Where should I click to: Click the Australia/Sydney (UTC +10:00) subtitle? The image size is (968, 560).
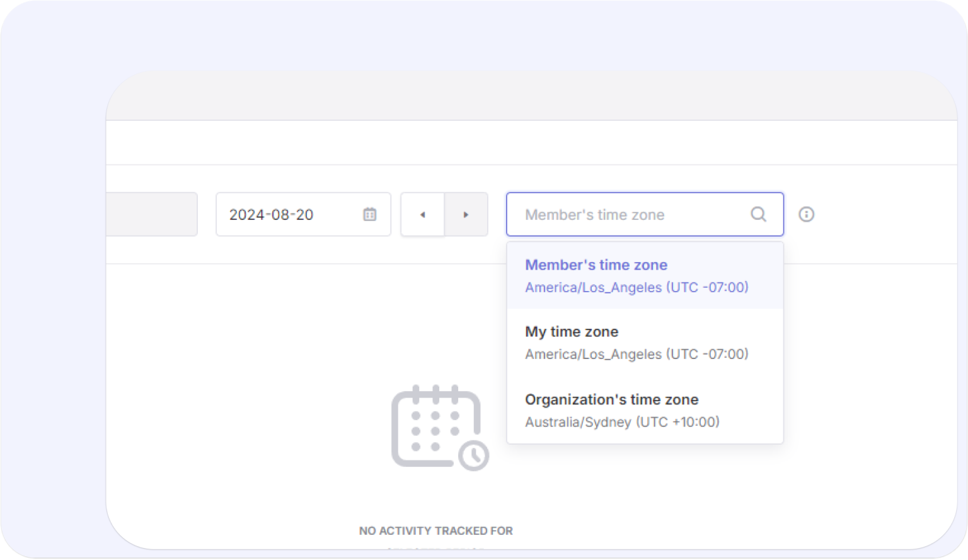pos(622,422)
